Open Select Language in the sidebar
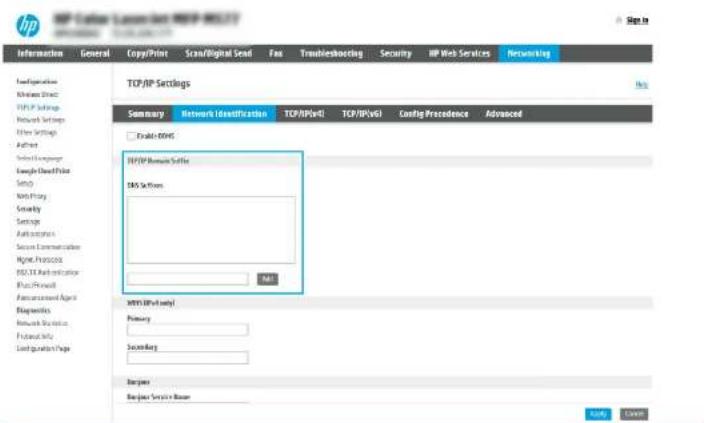704x423 pixels. 40,158
